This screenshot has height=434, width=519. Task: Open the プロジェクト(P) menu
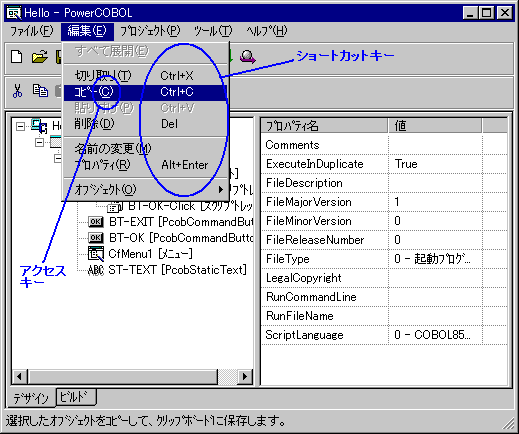tap(150, 31)
